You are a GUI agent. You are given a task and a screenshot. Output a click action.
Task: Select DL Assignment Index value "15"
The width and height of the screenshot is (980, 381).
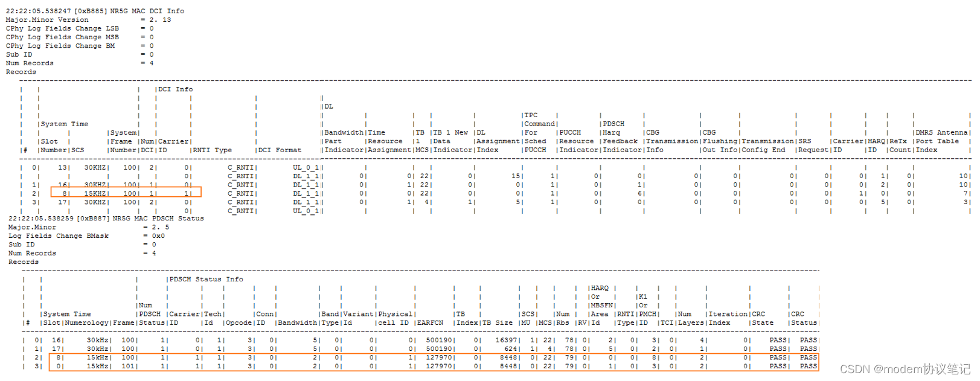[x=516, y=176]
